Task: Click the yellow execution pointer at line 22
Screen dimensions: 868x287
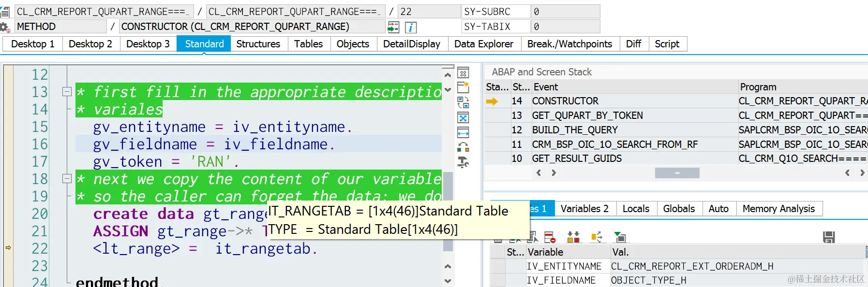Action: pyautogui.click(x=8, y=248)
